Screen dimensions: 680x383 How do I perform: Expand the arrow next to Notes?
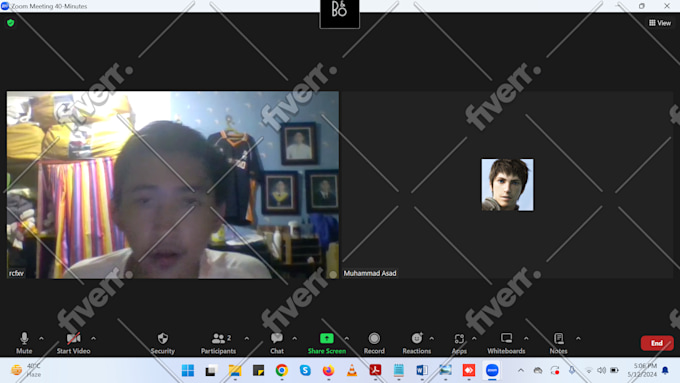click(x=578, y=338)
